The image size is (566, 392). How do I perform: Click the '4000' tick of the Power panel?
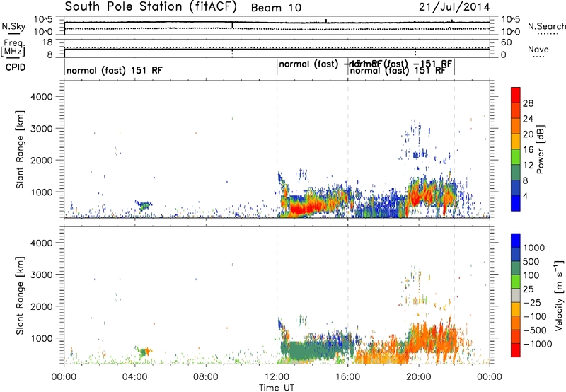pos(42,97)
